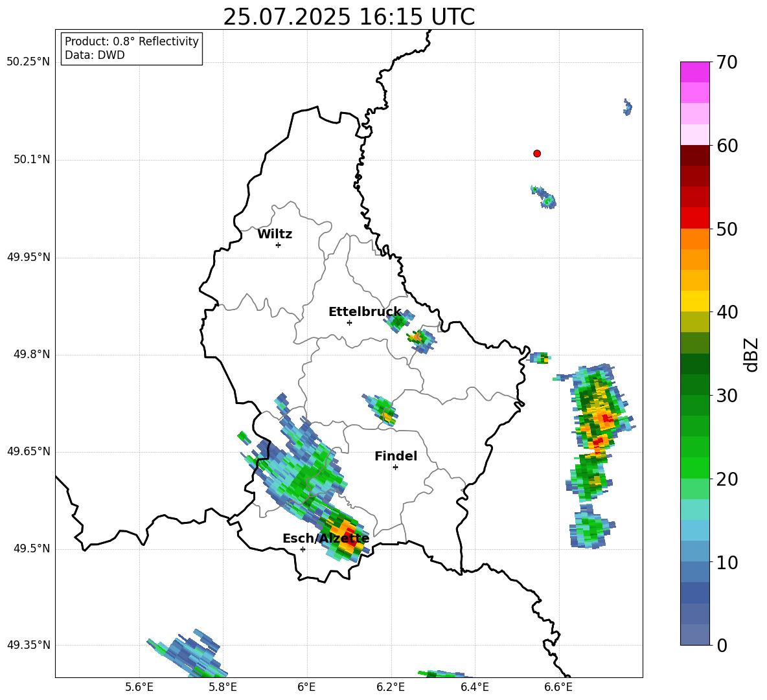Click the title '25.07.2025 16:15 UTC'
Image resolution: width=767 pixels, height=700 pixels.
point(349,17)
